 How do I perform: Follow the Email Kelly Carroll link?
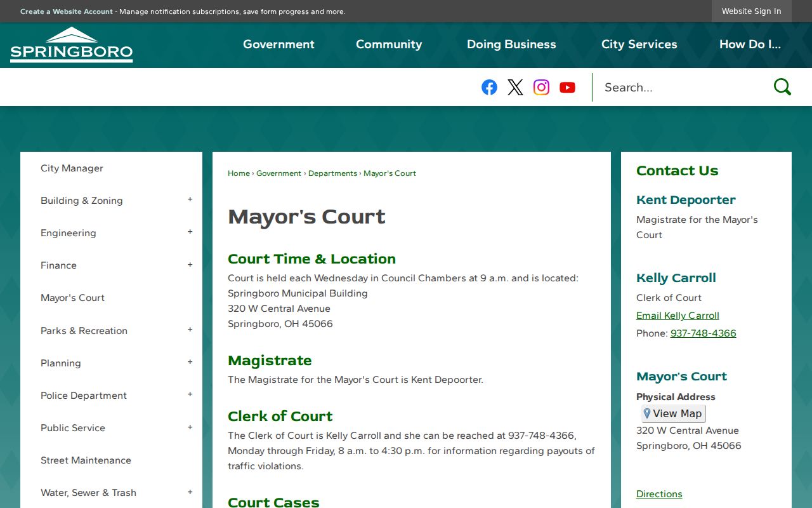pos(678,316)
